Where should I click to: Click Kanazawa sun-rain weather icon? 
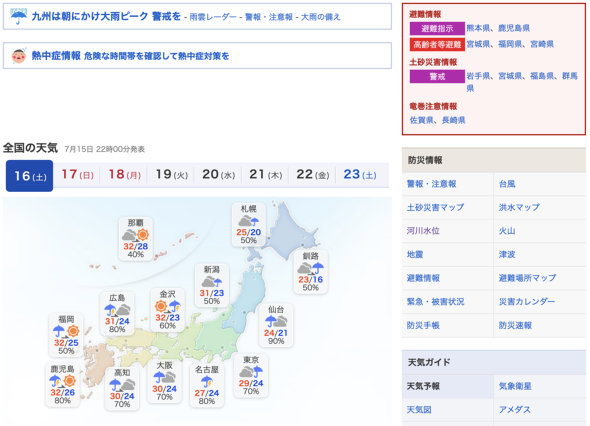click(167, 306)
